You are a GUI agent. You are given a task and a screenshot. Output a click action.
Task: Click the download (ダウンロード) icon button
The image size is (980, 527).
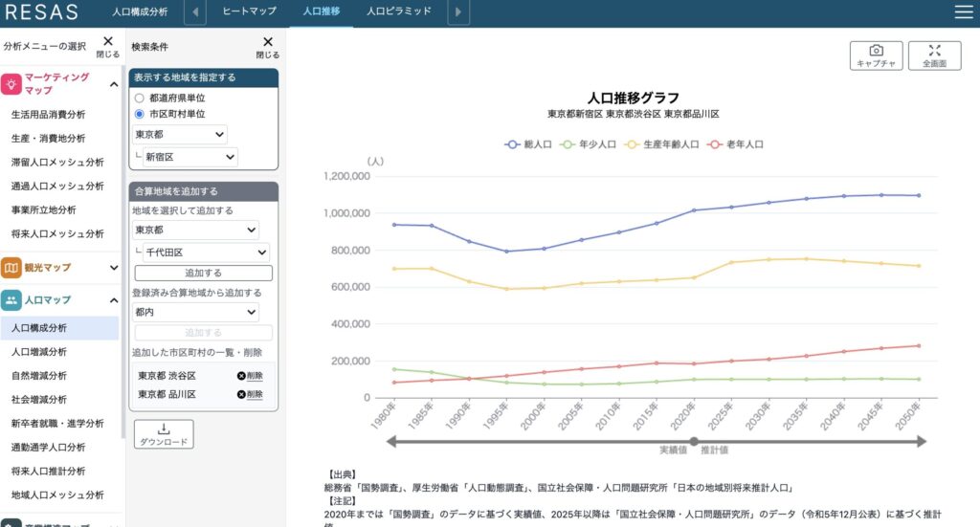tap(164, 434)
